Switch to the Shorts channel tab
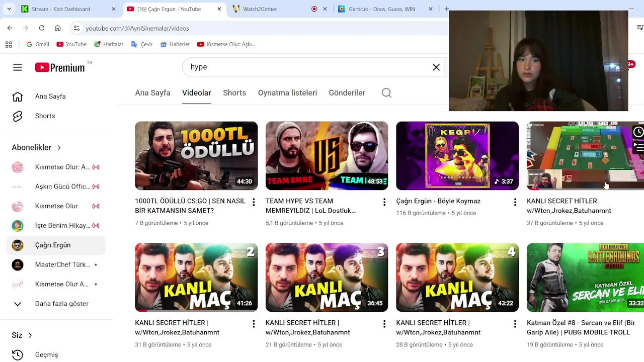The image size is (644, 362). coord(234,93)
